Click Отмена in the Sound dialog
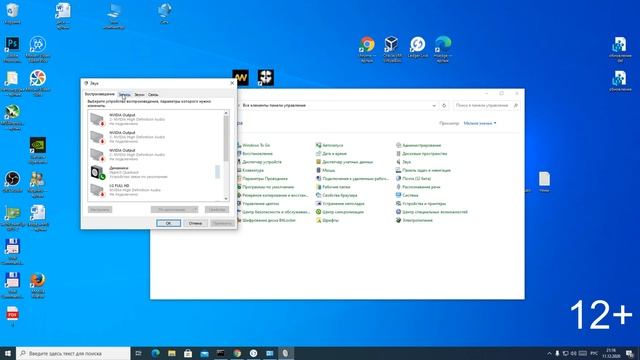The height and width of the screenshot is (360, 640). click(x=196, y=223)
